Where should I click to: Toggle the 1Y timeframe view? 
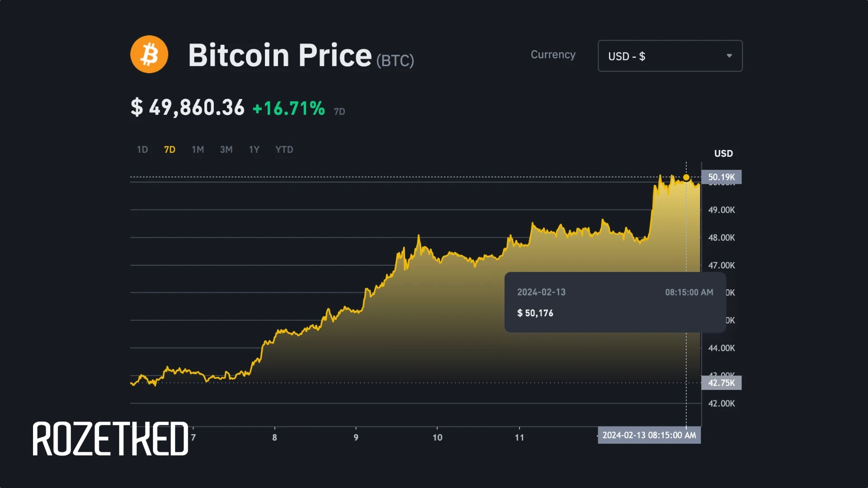coord(254,150)
